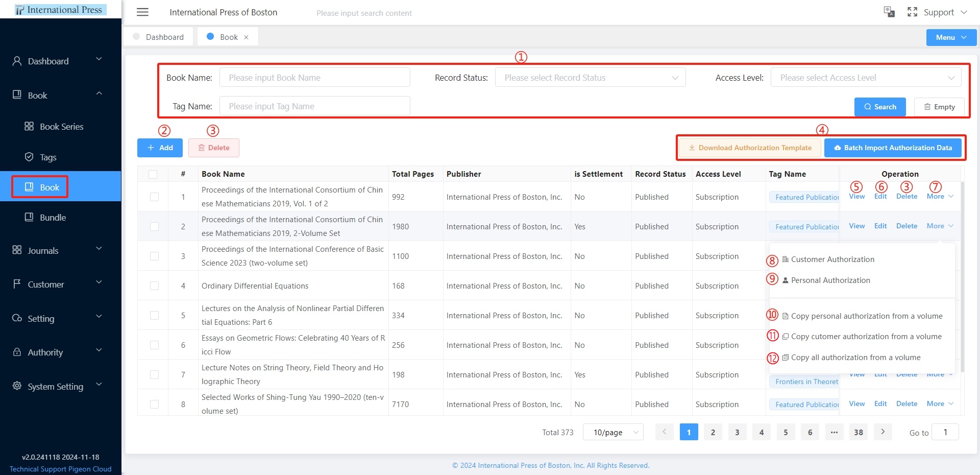Click the Journals grid icon
Screen dimensions: 980x475
click(17, 250)
